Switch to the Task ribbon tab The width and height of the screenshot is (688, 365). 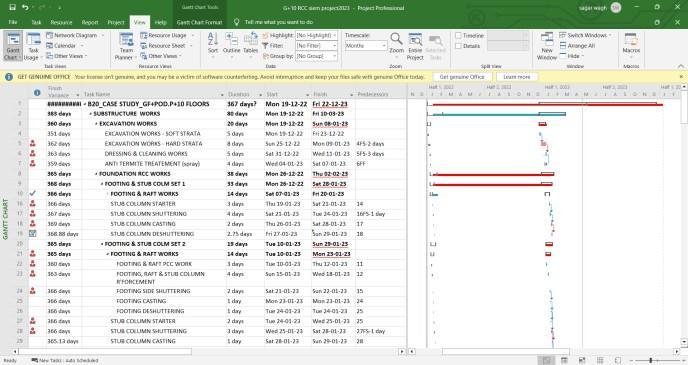[x=36, y=22]
